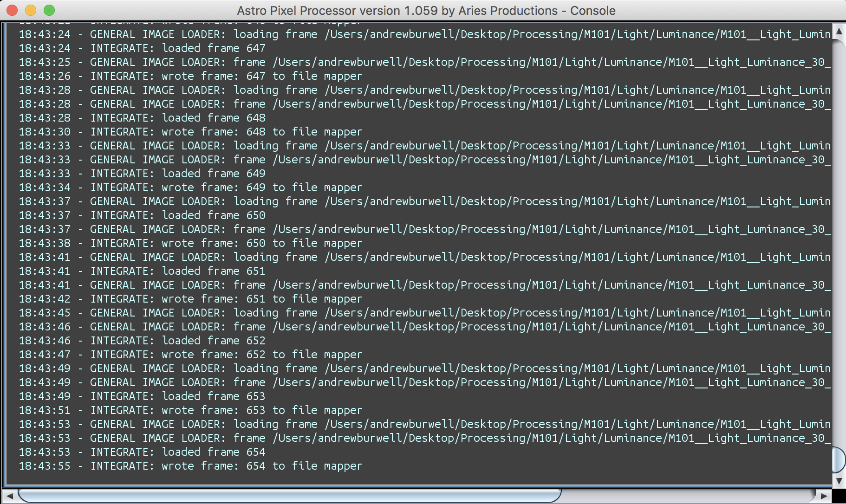This screenshot has height=504, width=846.
Task: Select the 'wrote frame: 648 to file mapper' line
Action: pos(226,132)
